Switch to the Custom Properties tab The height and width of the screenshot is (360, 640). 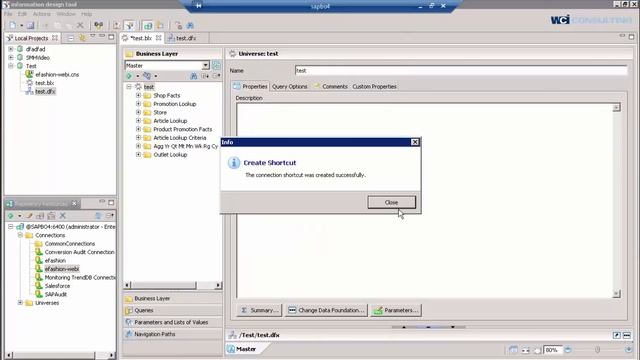point(374,87)
